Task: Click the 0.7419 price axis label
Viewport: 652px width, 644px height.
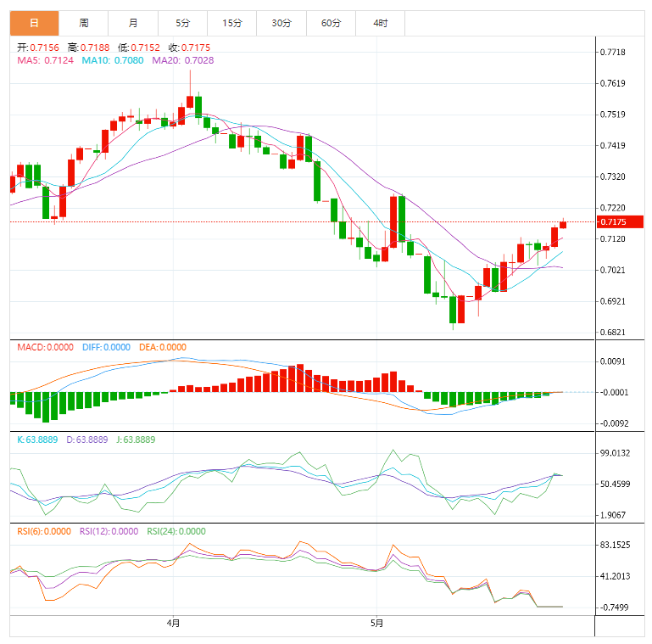Action: click(613, 146)
